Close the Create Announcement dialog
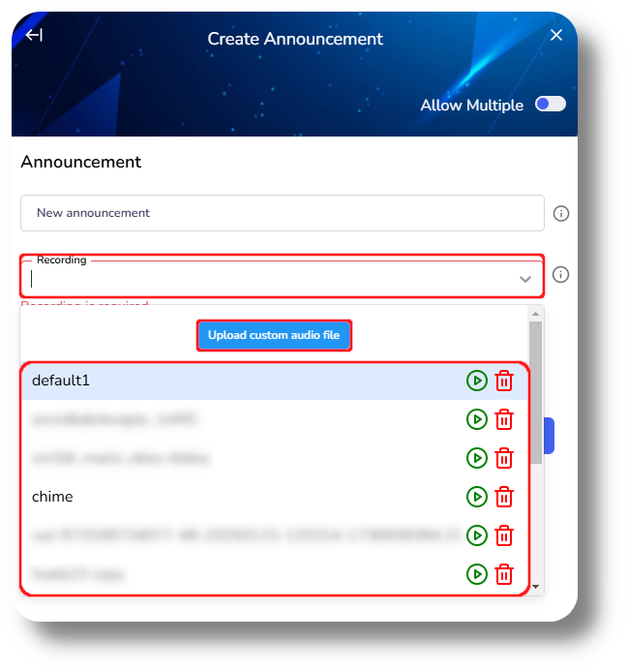This screenshot has width=628, height=672. pyautogui.click(x=556, y=35)
